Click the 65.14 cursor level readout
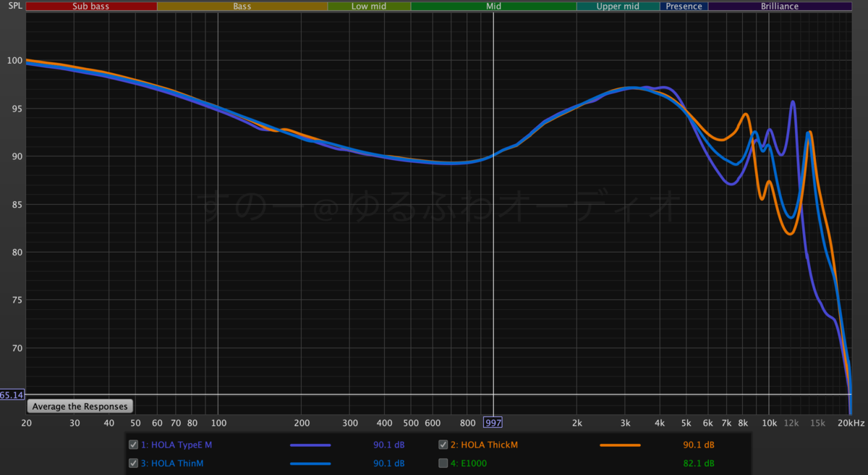The height and width of the screenshot is (475, 868). click(x=12, y=395)
